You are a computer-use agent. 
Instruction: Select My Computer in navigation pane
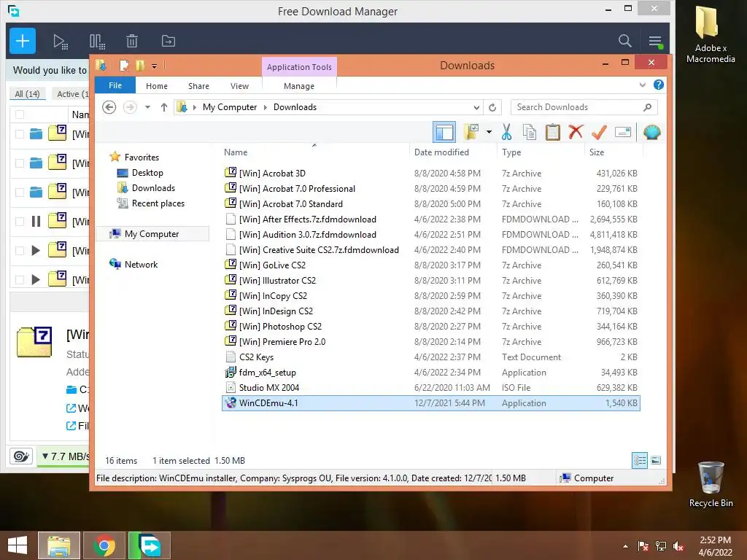click(x=152, y=234)
